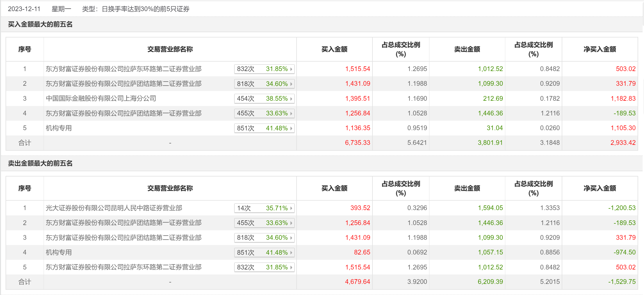644x295 pixels.
Task: Click the 2023-12-11 date text
Action: tap(24, 9)
